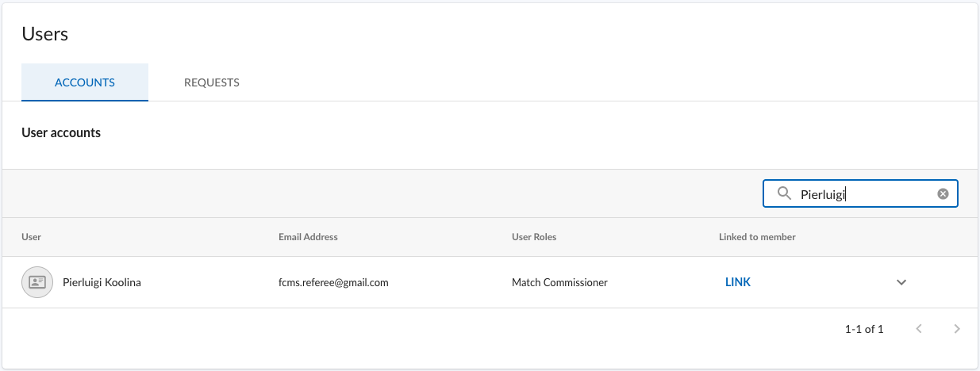Switch to the REQUESTS tab

click(212, 82)
